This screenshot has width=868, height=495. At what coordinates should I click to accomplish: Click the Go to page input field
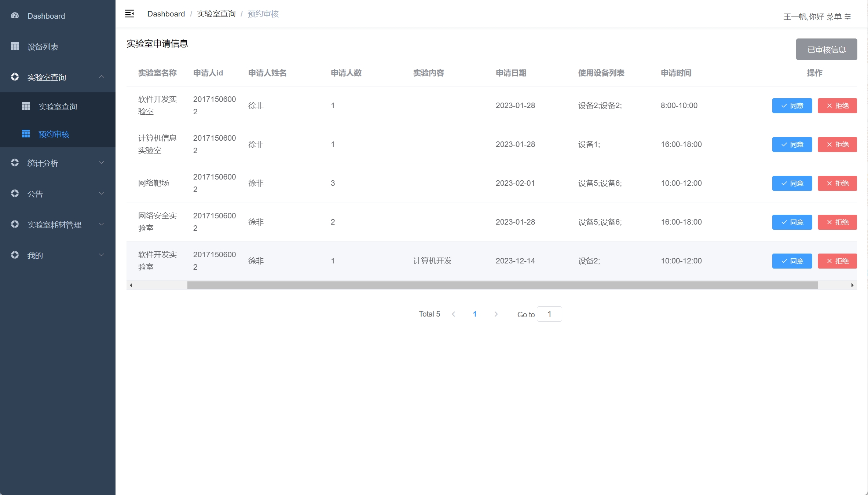pos(549,314)
